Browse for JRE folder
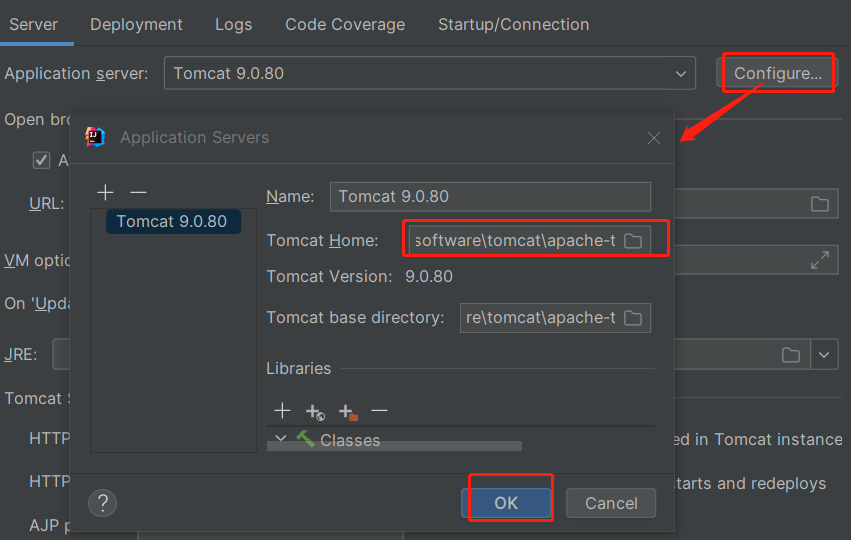The width and height of the screenshot is (851, 540). click(x=791, y=355)
